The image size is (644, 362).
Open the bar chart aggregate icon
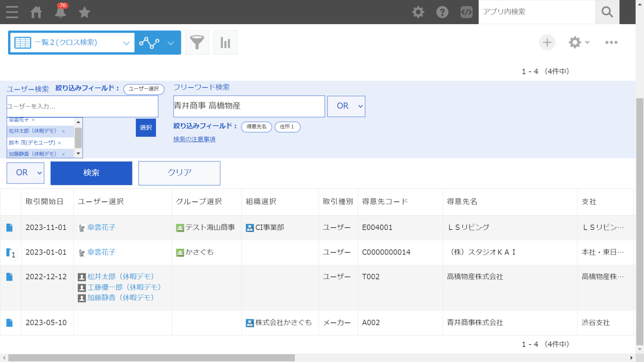pyautogui.click(x=225, y=43)
